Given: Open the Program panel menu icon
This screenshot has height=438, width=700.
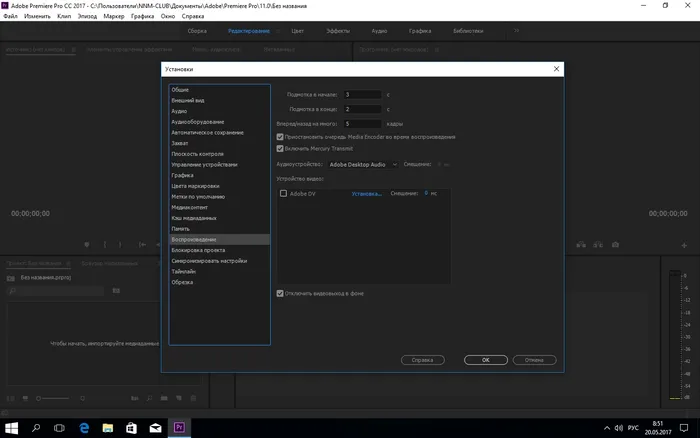Looking at the screenshot, I should click(x=437, y=50).
